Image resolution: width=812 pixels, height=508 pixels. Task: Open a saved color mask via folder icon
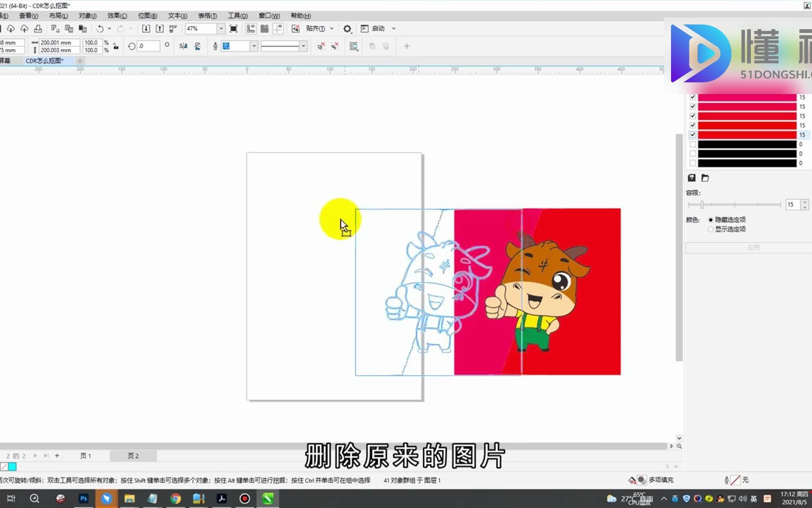[705, 178]
